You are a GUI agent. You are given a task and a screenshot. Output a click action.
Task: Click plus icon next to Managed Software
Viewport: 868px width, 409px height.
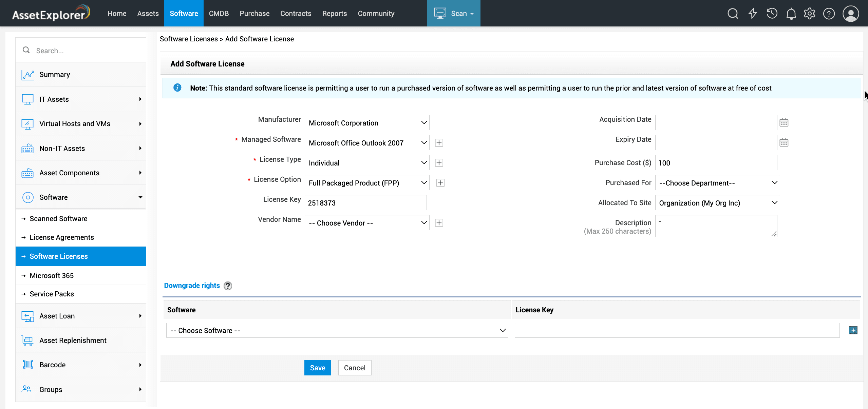(439, 143)
